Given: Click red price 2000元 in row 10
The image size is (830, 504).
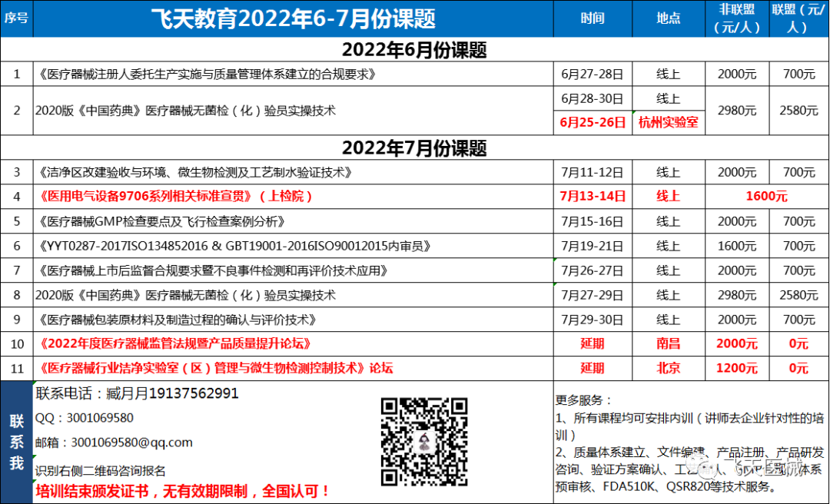Looking at the screenshot, I should [737, 343].
